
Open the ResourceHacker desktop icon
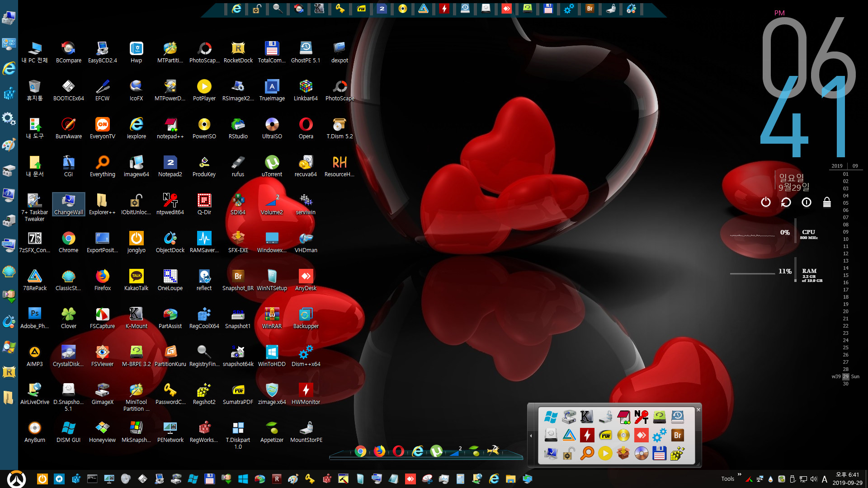[x=340, y=166]
